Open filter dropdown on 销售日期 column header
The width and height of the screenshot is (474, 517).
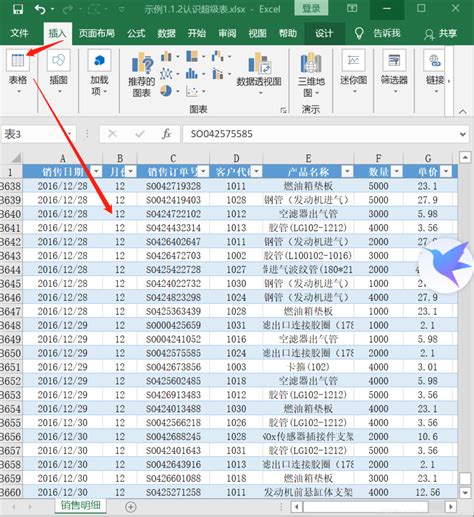pos(96,172)
